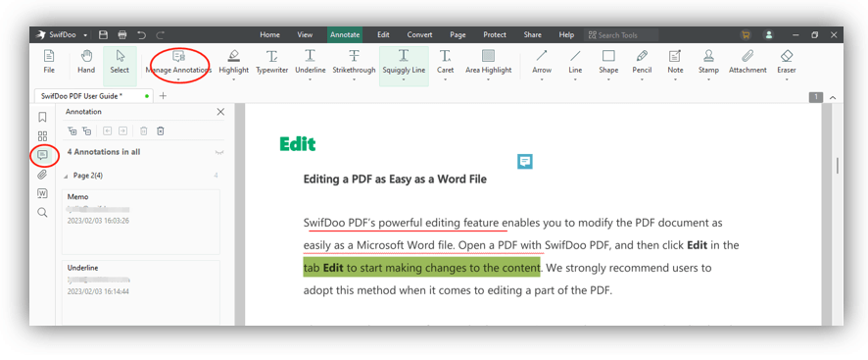Open dropdown arrow under Shape
Screen dimensions: 868x360
pyautogui.click(x=608, y=79)
